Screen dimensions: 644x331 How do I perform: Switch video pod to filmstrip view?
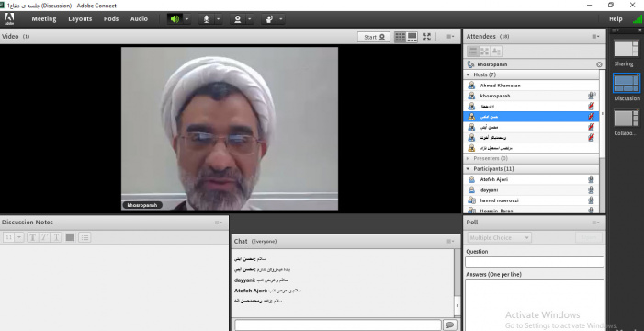point(412,37)
